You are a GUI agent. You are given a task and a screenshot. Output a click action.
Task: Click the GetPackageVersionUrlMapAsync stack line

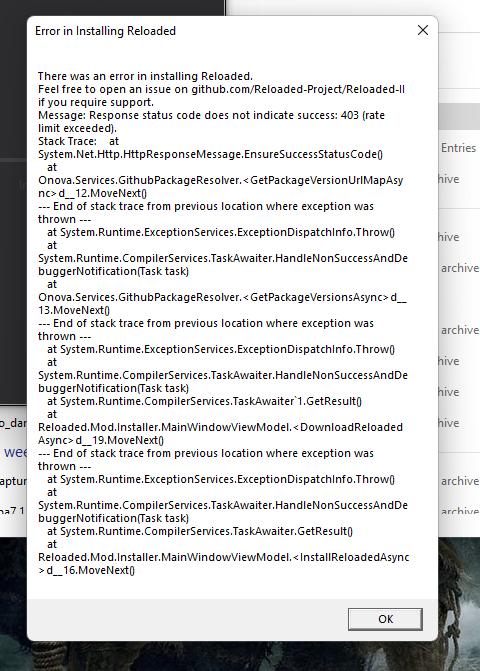point(220,187)
